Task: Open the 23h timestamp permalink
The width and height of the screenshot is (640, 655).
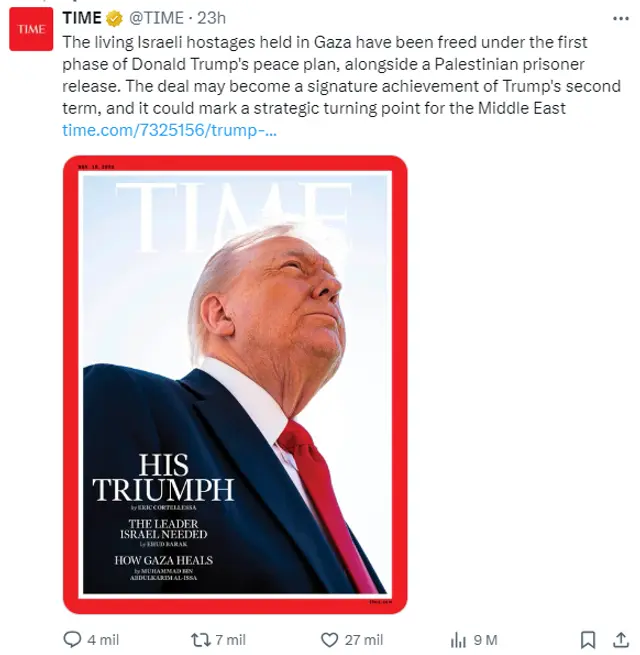Action: coord(212,19)
